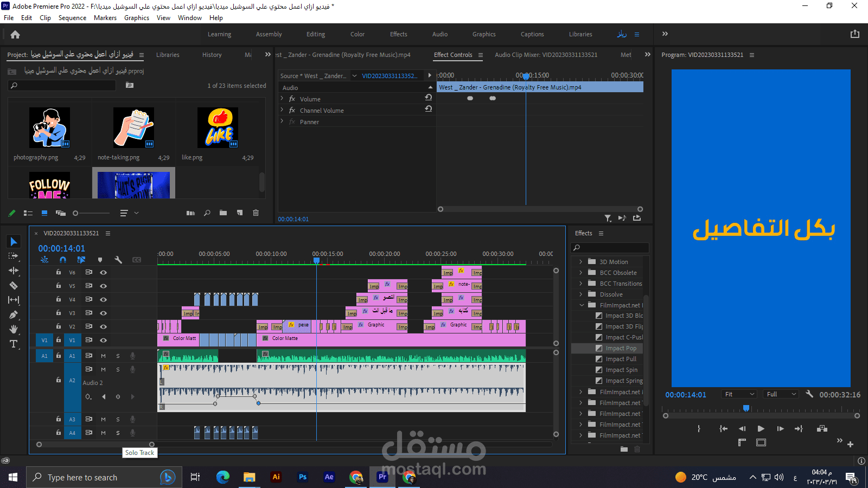Toggle lock on track V6
This screenshot has width=868, height=488.
tap(59, 272)
